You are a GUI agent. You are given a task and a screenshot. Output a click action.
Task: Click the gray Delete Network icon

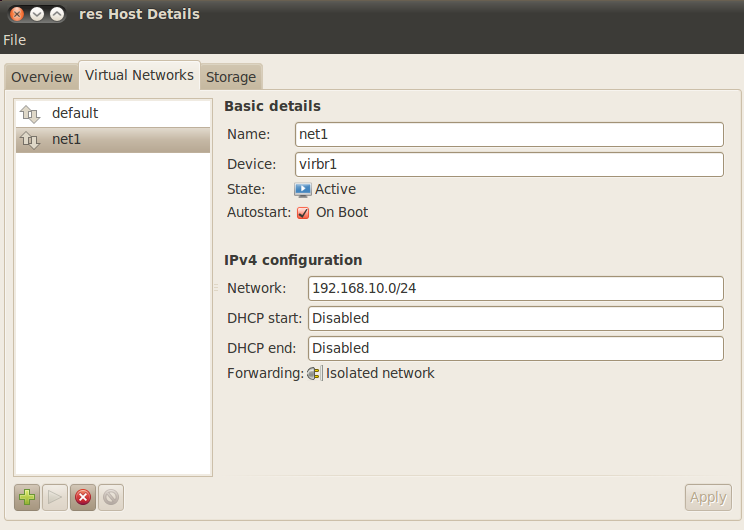(x=111, y=497)
